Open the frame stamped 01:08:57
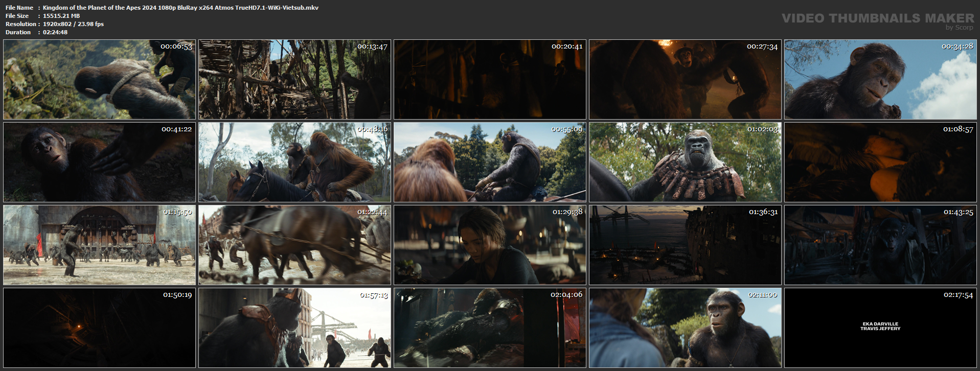980x371 pixels. (x=881, y=163)
